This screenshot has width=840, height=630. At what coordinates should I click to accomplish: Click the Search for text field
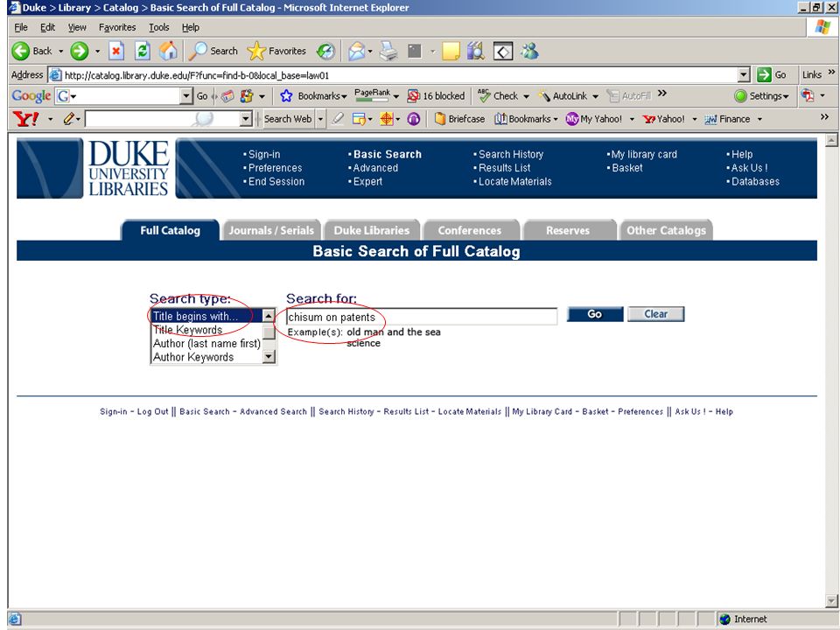422,317
